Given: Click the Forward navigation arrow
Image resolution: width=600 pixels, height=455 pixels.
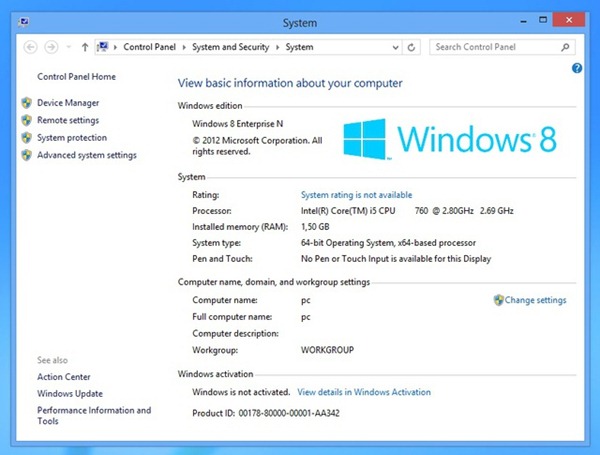Looking at the screenshot, I should click(x=51, y=47).
